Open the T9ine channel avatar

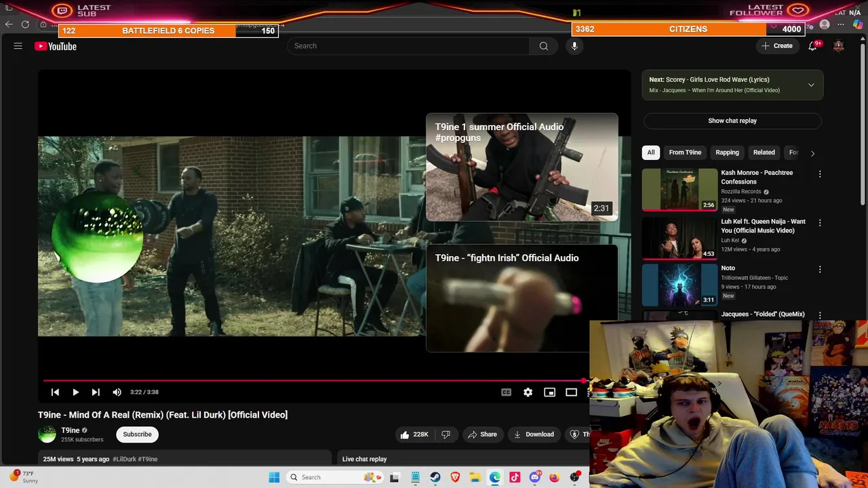(47, 434)
